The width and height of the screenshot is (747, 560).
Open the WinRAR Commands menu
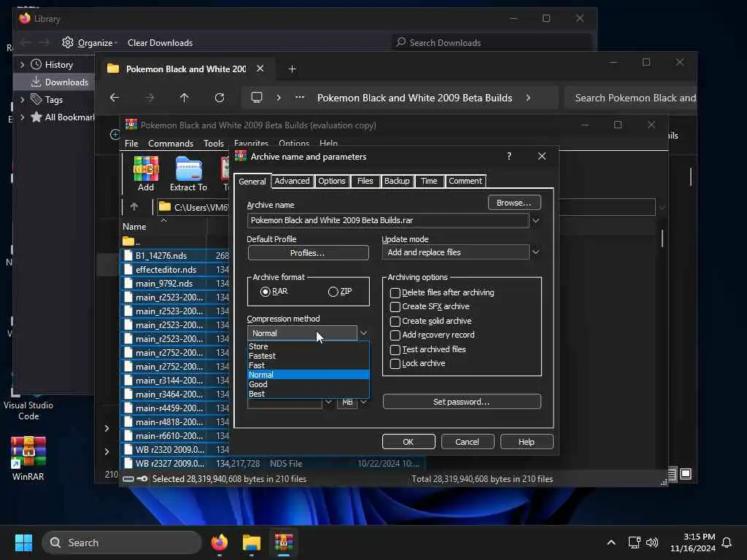[171, 144]
